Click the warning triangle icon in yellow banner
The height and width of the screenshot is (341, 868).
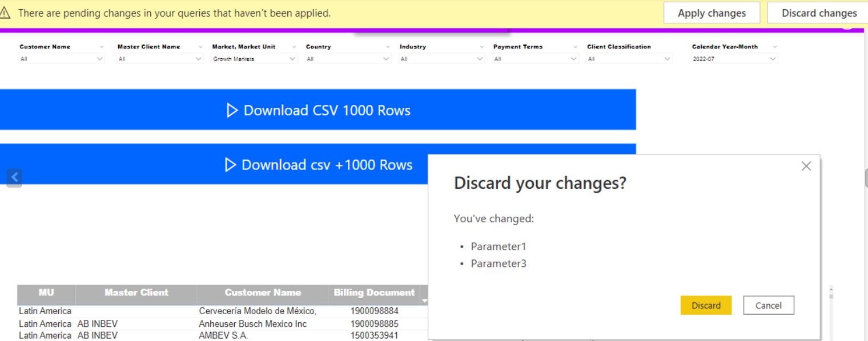pyautogui.click(x=6, y=13)
